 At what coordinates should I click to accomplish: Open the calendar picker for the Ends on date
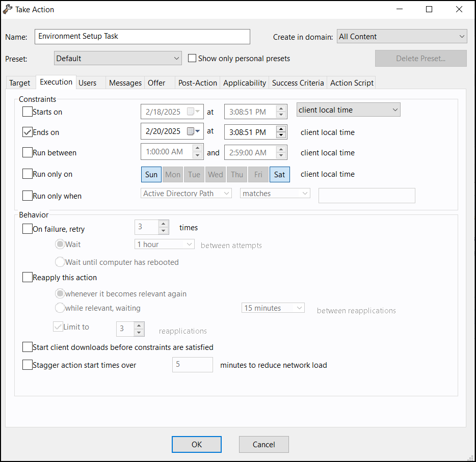coord(198,131)
